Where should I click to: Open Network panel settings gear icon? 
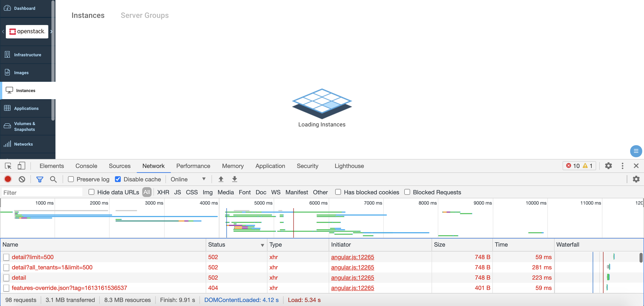coord(636,179)
